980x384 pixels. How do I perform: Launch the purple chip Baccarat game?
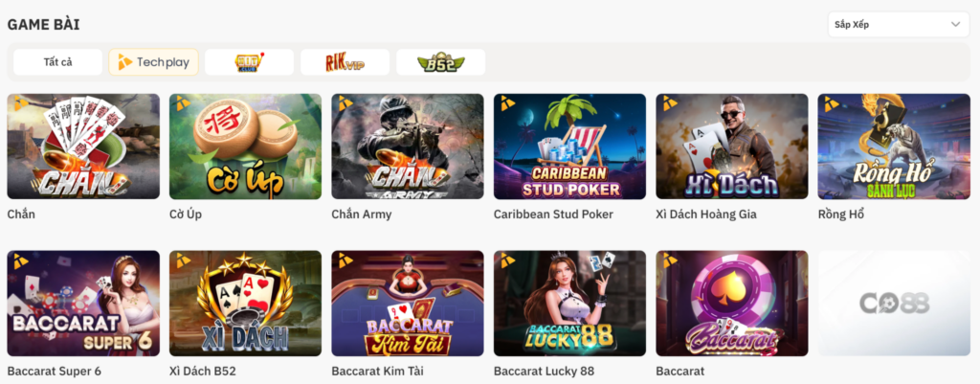(x=732, y=304)
